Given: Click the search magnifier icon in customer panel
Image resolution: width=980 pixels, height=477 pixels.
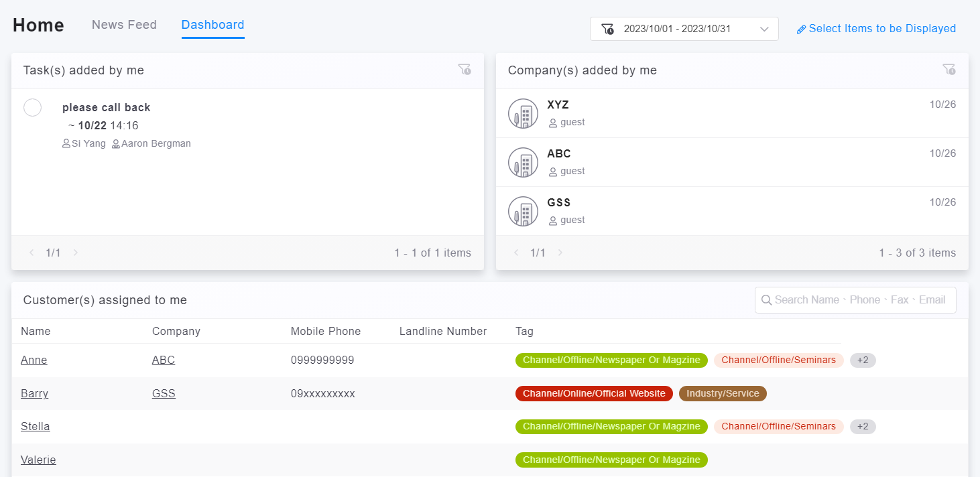Looking at the screenshot, I should point(765,300).
